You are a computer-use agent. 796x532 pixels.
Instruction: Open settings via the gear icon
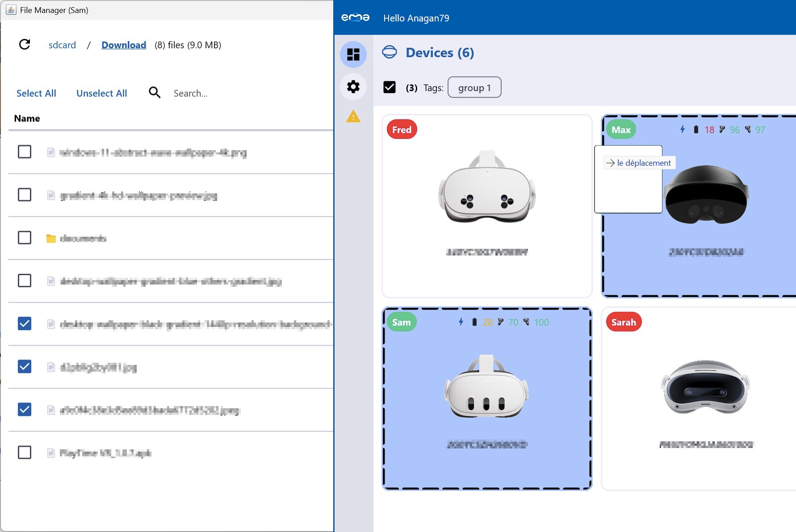tap(353, 87)
